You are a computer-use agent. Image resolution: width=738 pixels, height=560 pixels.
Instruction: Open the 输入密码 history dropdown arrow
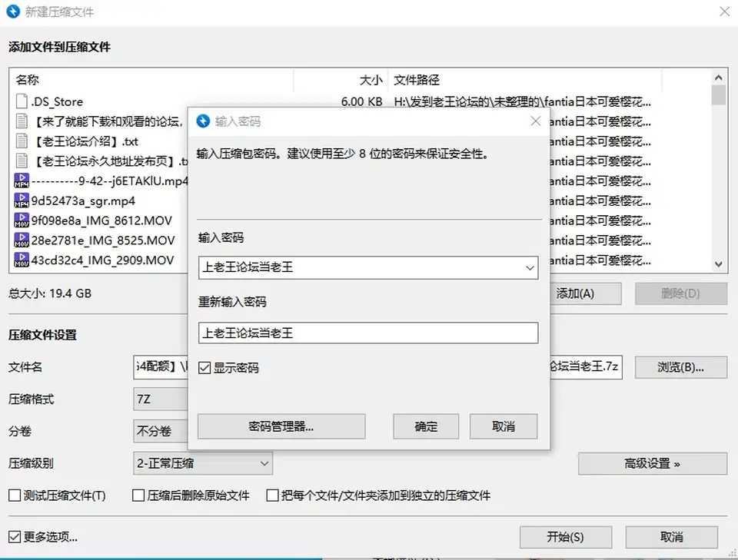pos(530,268)
